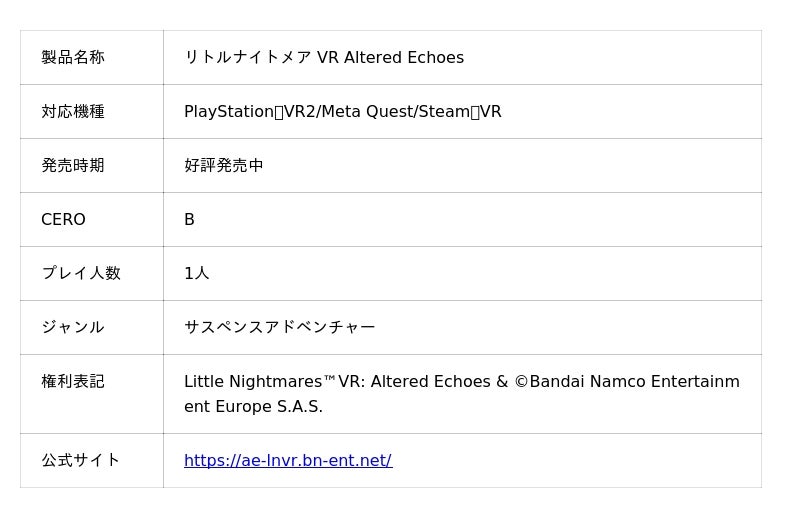Click the 公式サイト label cell

tap(81, 460)
